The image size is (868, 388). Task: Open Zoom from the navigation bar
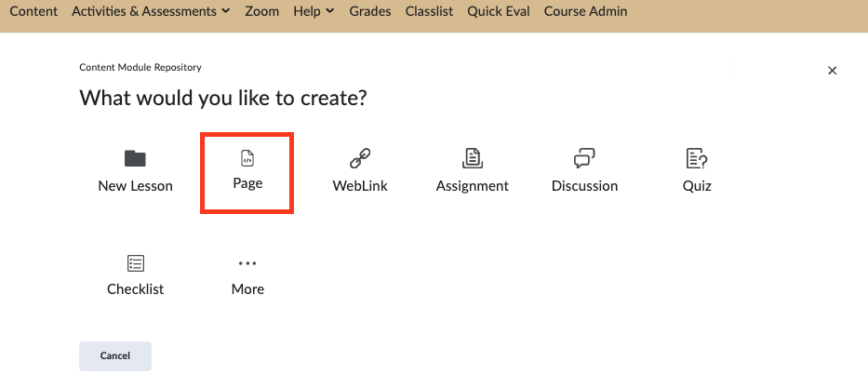coord(261,12)
